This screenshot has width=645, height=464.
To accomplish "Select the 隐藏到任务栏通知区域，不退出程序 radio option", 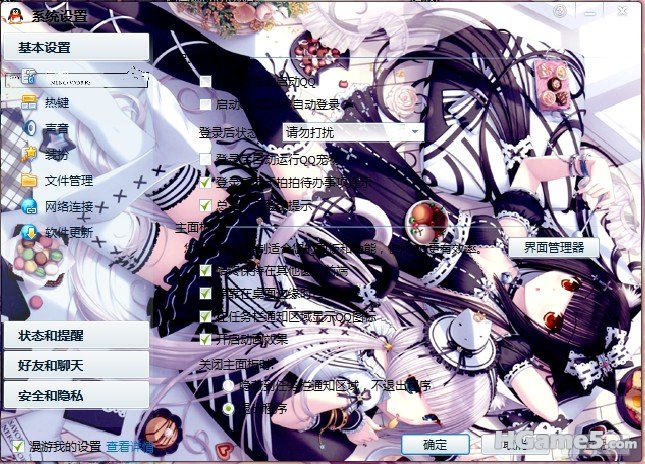I will pos(228,386).
